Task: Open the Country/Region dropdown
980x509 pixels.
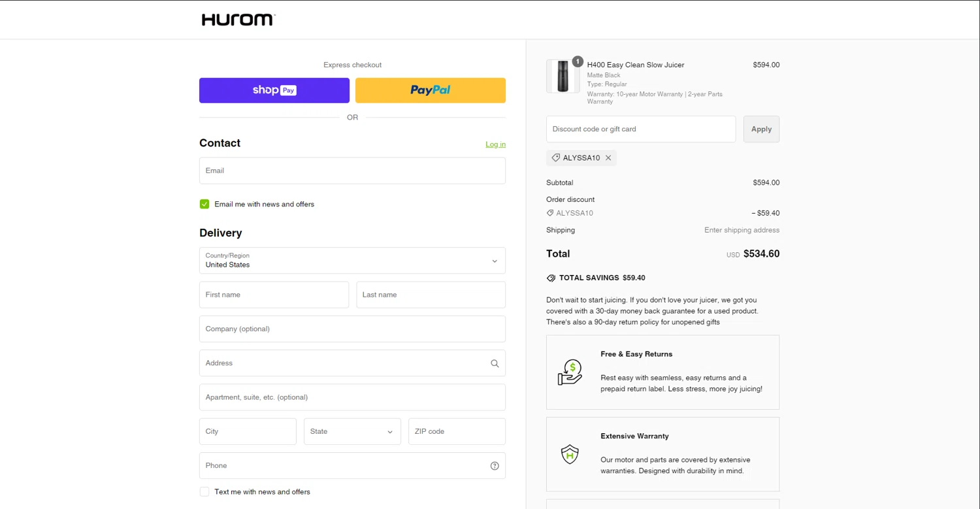Action: tap(352, 261)
